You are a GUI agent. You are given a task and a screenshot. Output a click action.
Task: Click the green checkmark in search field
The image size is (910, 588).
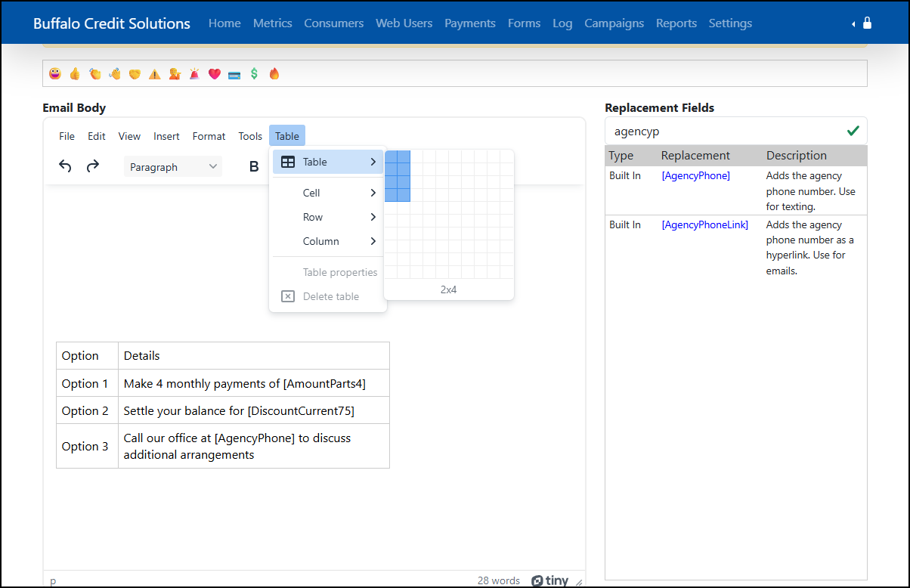tap(853, 131)
